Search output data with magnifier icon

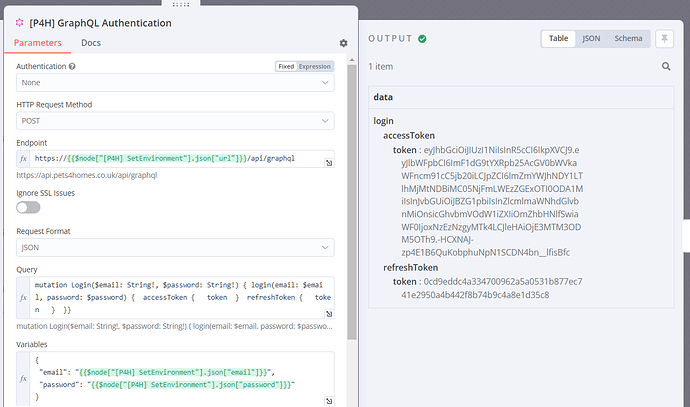tap(666, 66)
